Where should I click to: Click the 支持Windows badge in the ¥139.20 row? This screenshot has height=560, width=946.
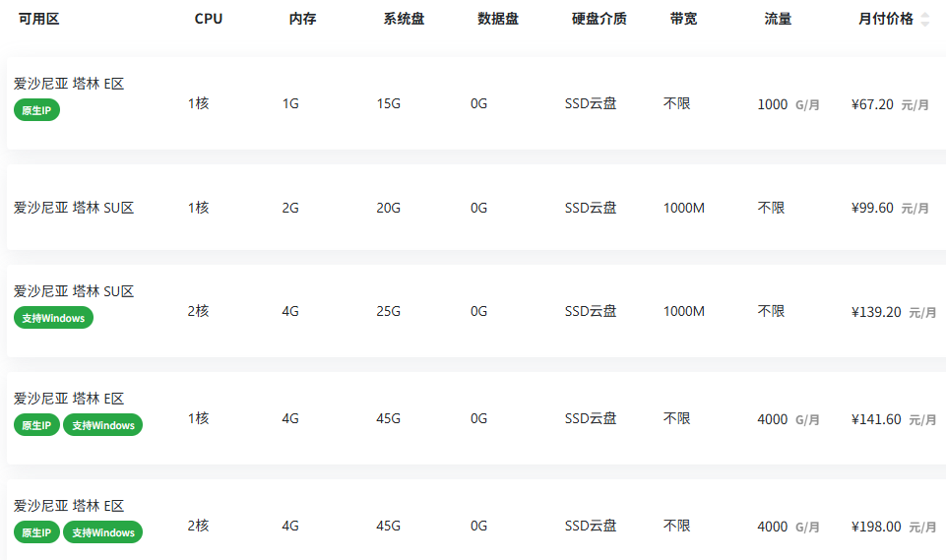click(x=53, y=318)
